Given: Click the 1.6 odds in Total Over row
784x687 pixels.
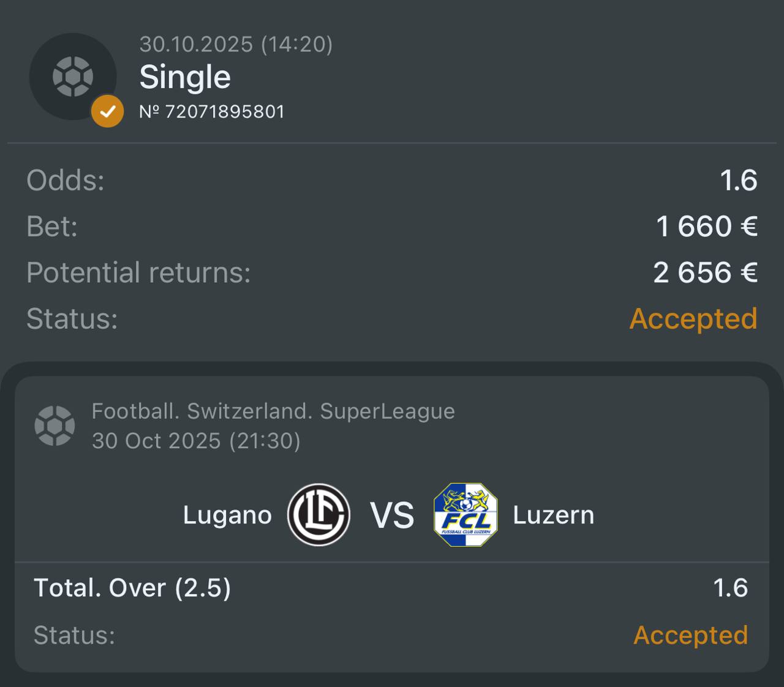Looking at the screenshot, I should tap(730, 588).
